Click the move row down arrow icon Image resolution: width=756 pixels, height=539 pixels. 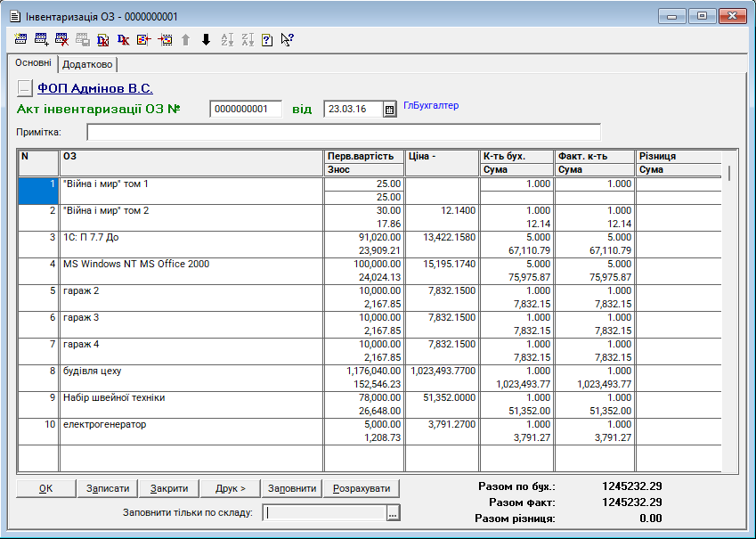(206, 39)
